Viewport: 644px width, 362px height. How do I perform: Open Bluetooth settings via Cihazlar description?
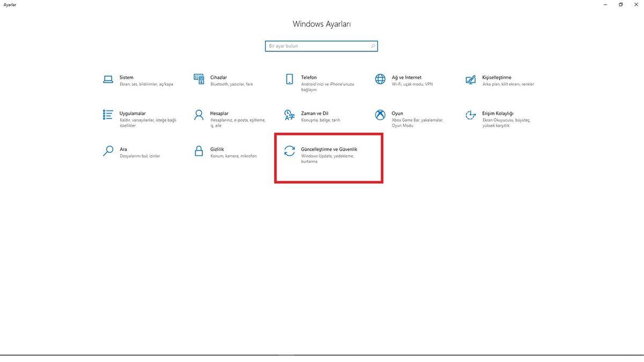(231, 84)
